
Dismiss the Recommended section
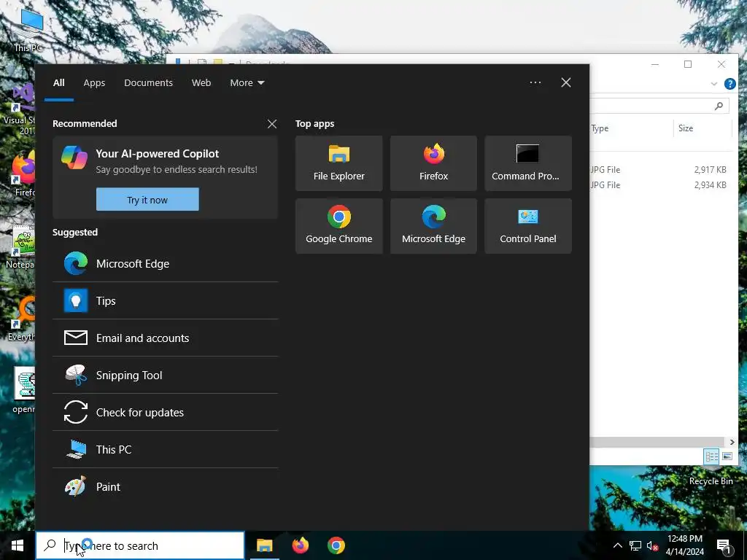(x=272, y=124)
